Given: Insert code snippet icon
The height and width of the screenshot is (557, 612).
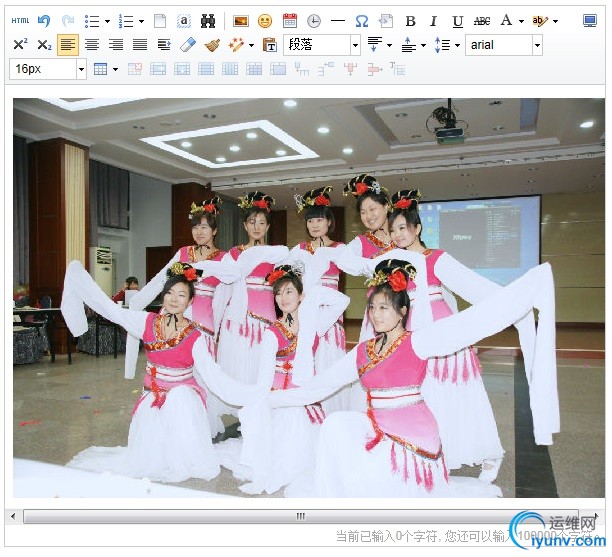Looking at the screenshot, I should click(x=386, y=21).
